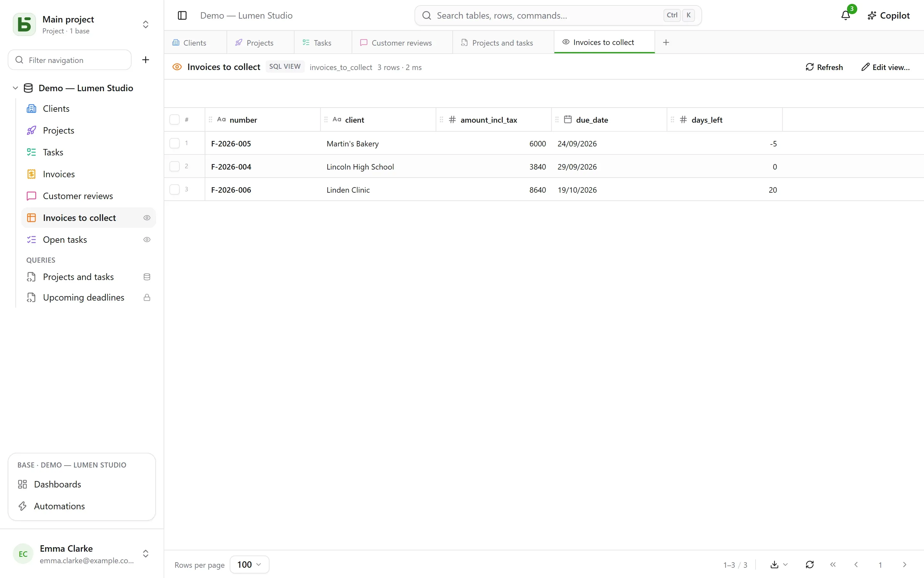Viewport: 924px width, 578px height.
Task: Toggle eye icon on Invoices to collect
Action: 147,218
